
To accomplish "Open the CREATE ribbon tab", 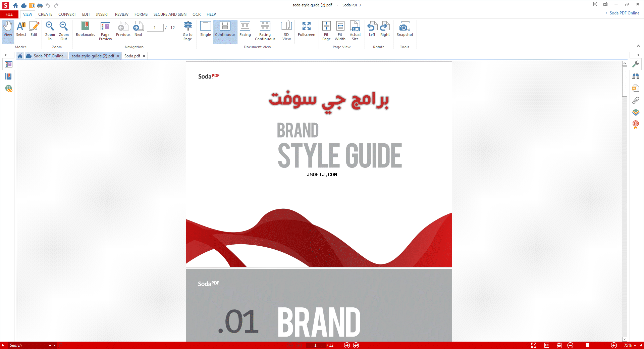I will [x=45, y=14].
